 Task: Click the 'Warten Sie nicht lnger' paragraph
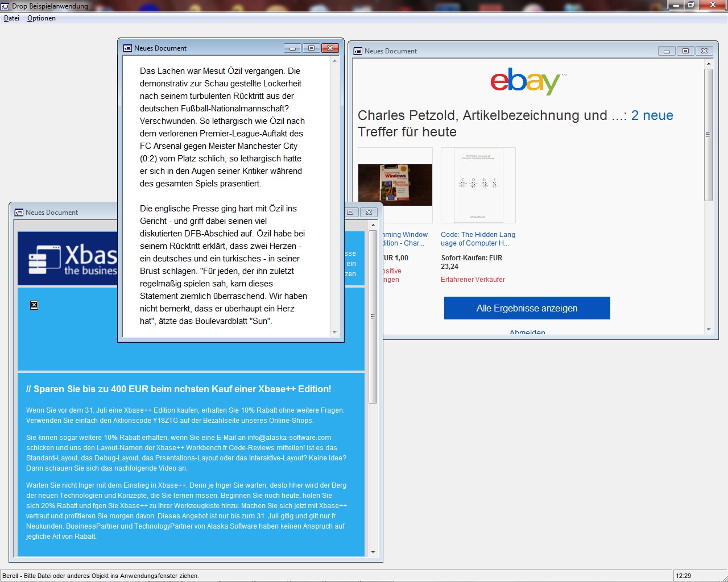(187, 511)
